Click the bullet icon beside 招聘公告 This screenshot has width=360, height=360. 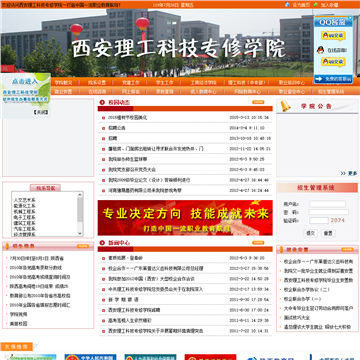click(x=104, y=128)
